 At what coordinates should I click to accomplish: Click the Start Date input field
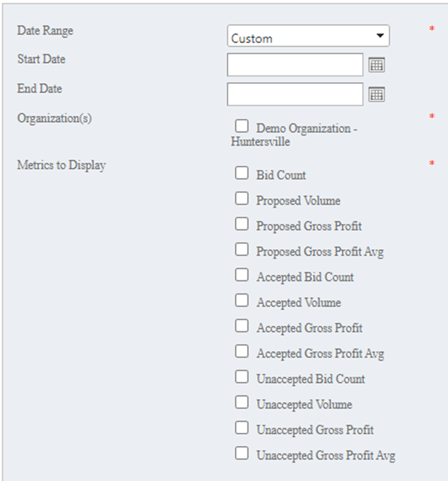(x=295, y=65)
